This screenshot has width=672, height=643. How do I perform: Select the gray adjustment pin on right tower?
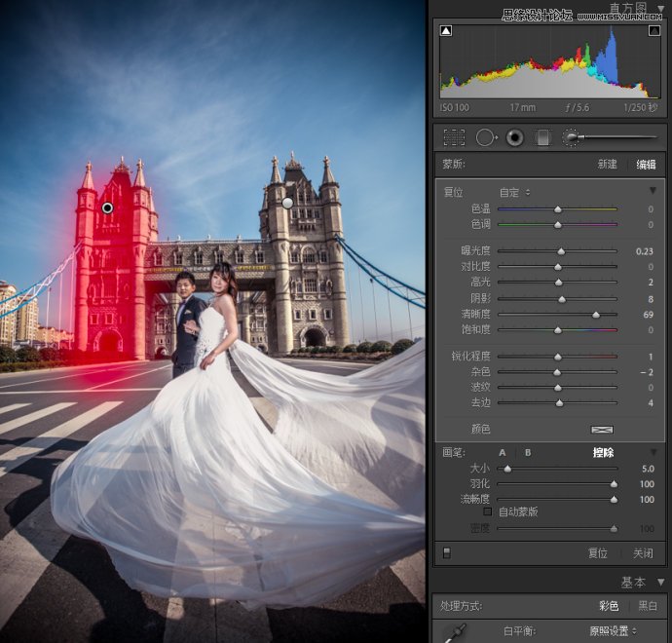pos(287,203)
